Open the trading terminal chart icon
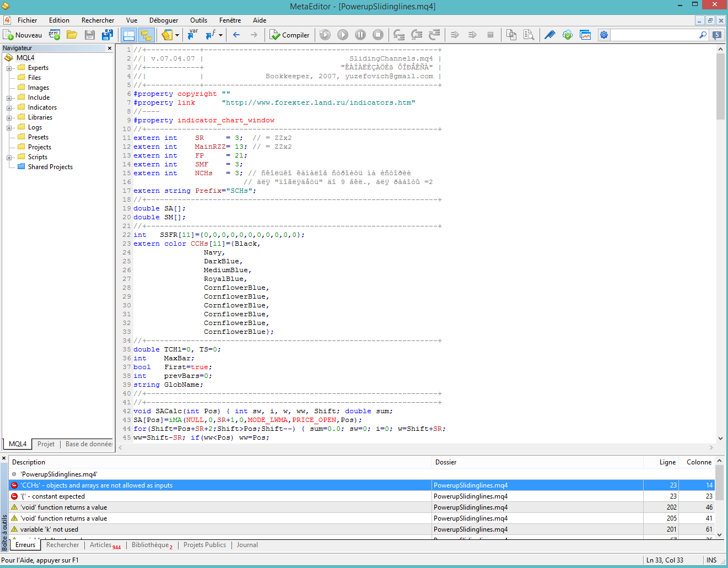 coord(585,35)
